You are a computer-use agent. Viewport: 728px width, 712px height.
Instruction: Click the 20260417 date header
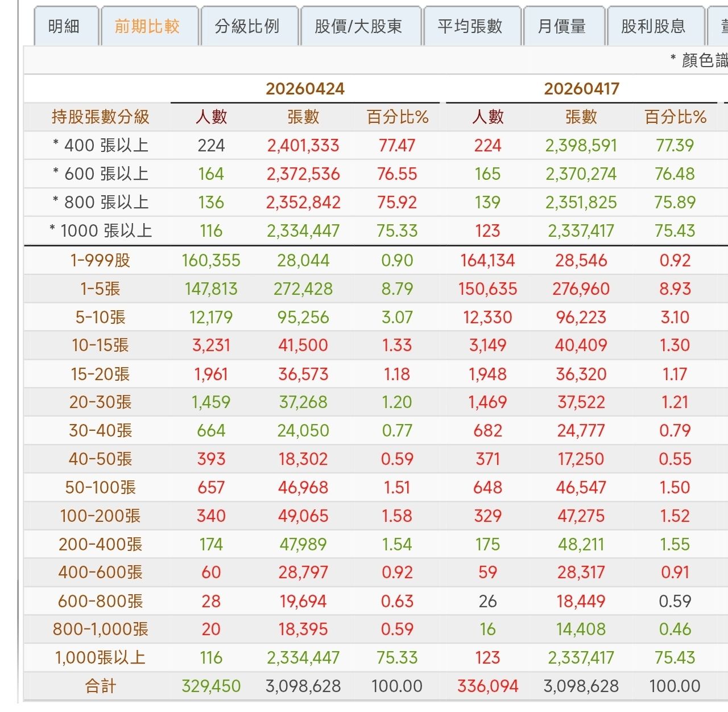click(581, 89)
